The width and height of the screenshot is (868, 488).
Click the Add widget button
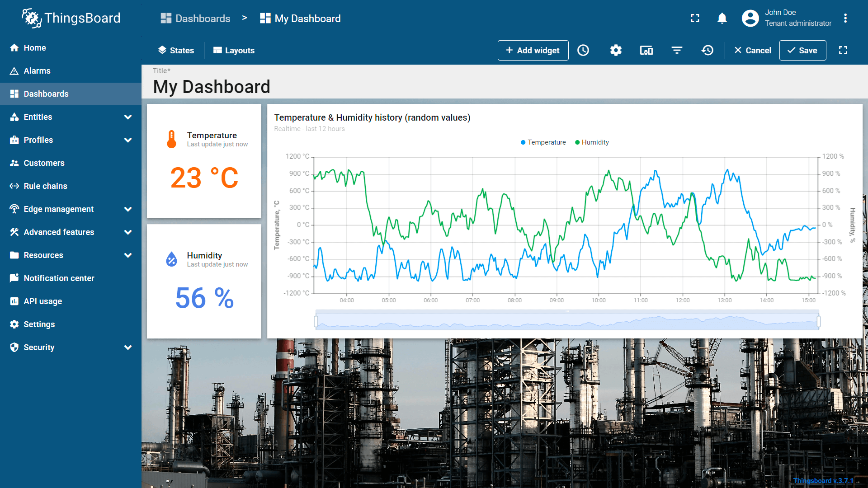pyautogui.click(x=533, y=50)
